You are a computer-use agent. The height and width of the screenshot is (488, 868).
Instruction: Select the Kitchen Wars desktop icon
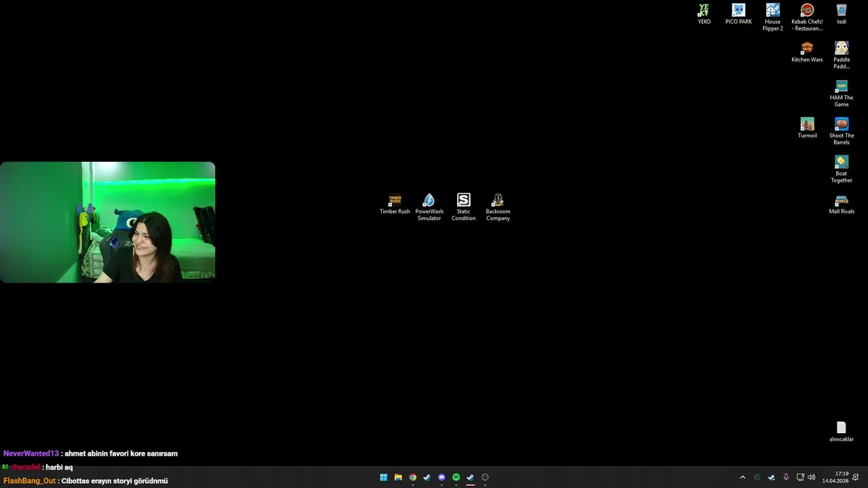click(x=807, y=52)
